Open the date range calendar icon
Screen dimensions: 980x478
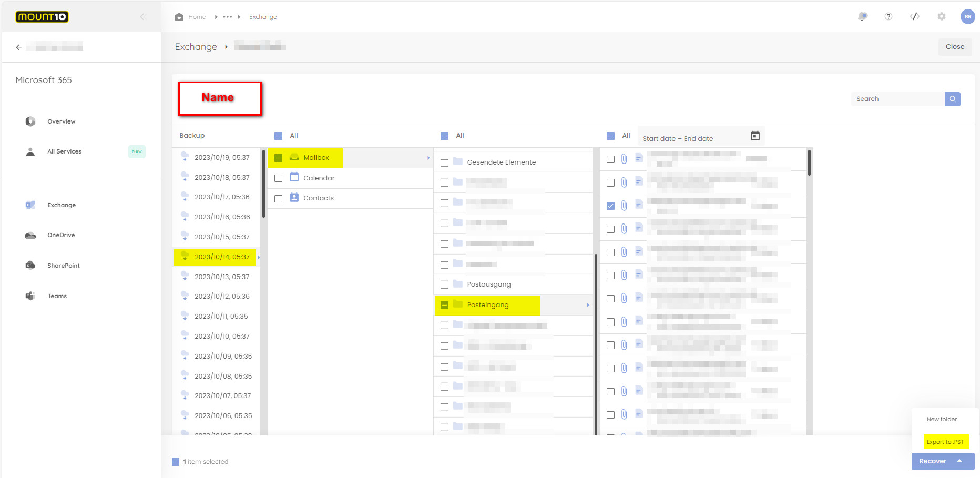click(755, 136)
